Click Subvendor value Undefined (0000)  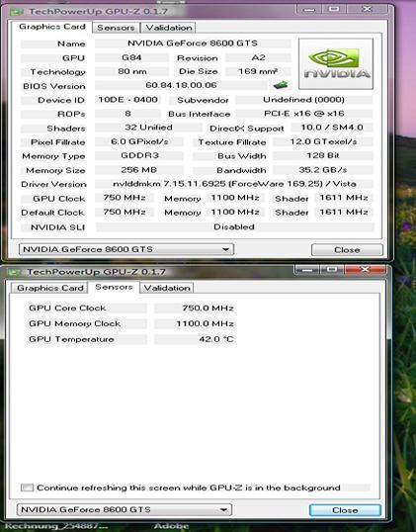point(304,100)
